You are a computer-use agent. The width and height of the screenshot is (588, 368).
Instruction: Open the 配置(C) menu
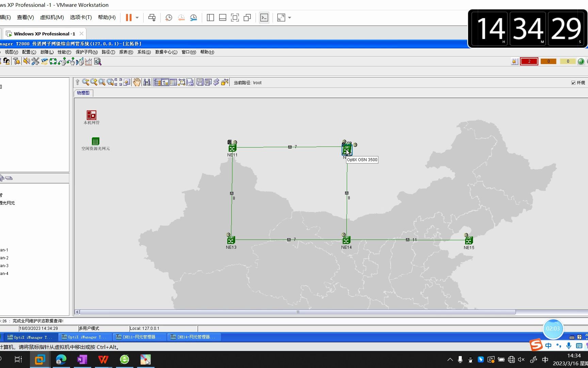29,52
